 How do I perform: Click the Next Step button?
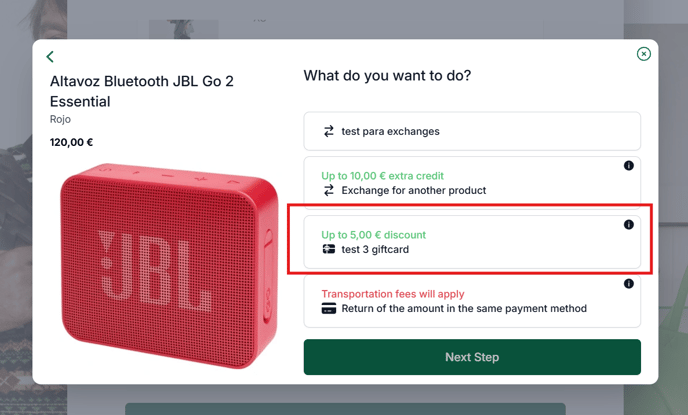(472, 357)
